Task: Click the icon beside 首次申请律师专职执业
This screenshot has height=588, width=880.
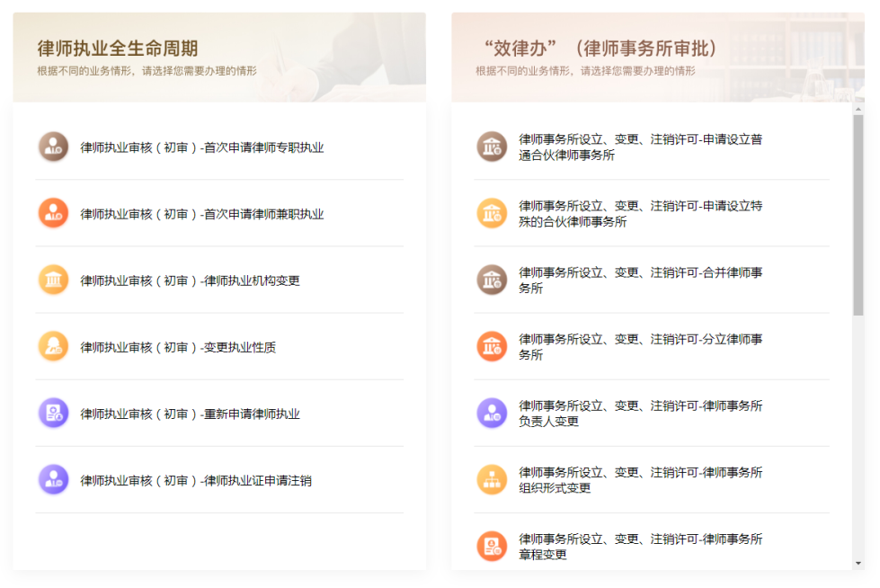Action: [53, 147]
